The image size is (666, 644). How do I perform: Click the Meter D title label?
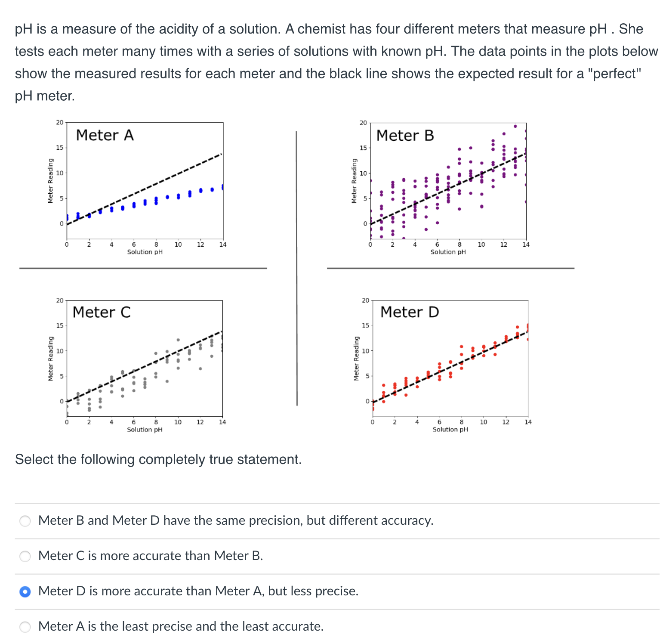409,313
